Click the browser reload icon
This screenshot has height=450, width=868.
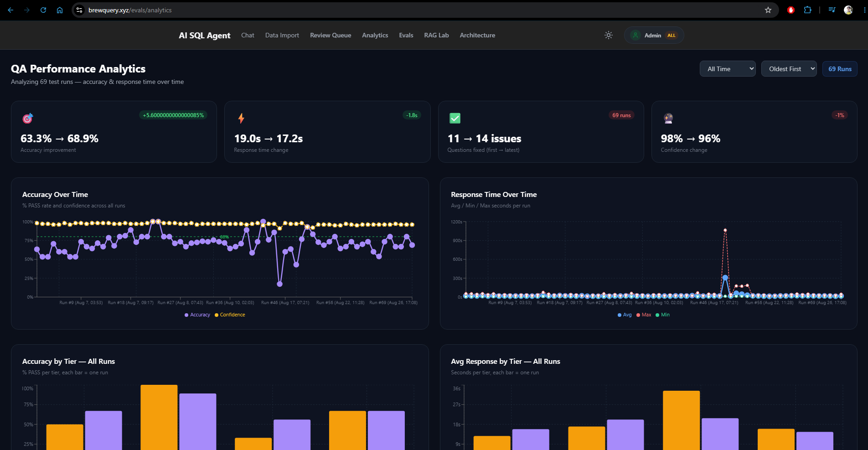tap(43, 10)
